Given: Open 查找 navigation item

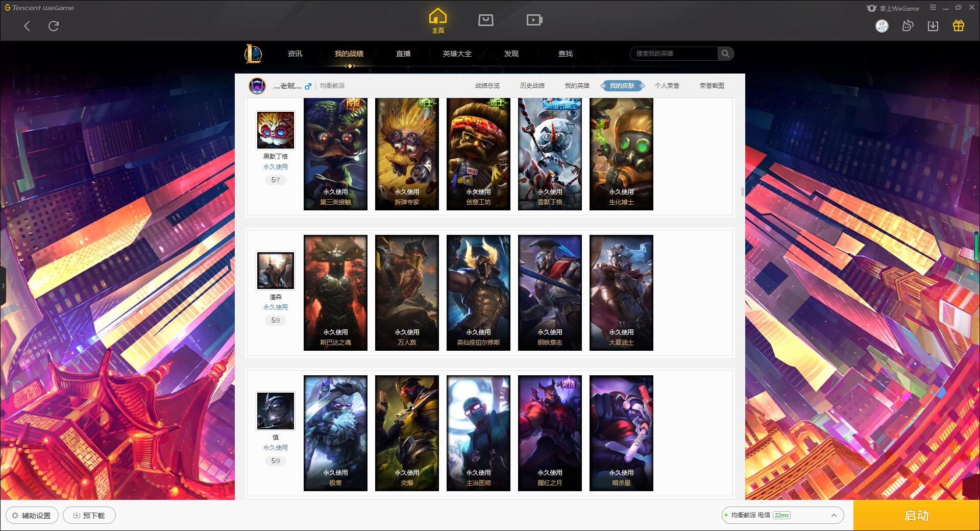Looking at the screenshot, I should 566,54.
